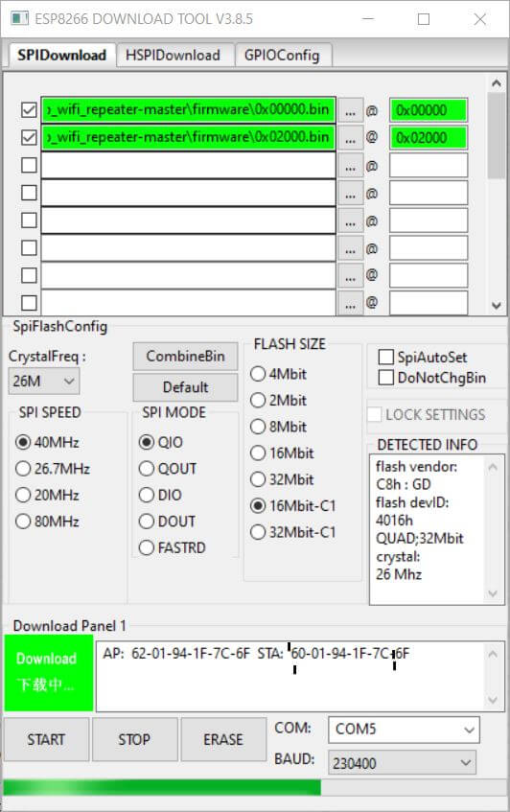Choose DOUT SPI mode

tap(167, 522)
